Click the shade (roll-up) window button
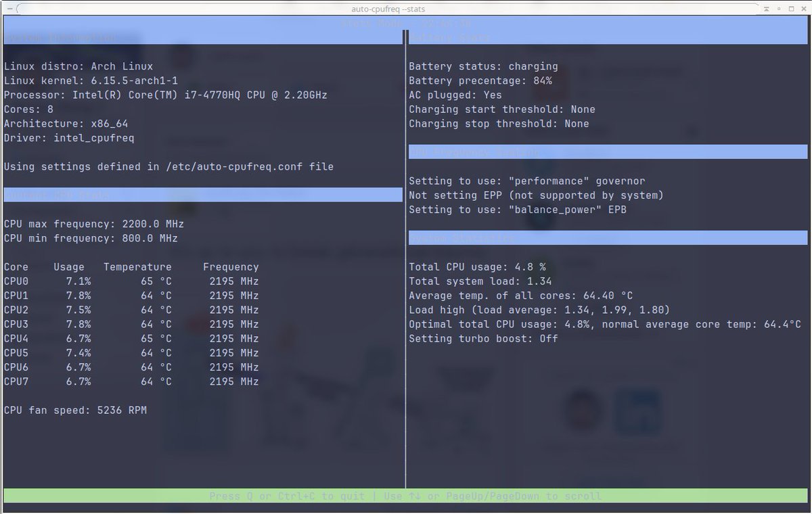This screenshot has width=812, height=514. point(766,9)
